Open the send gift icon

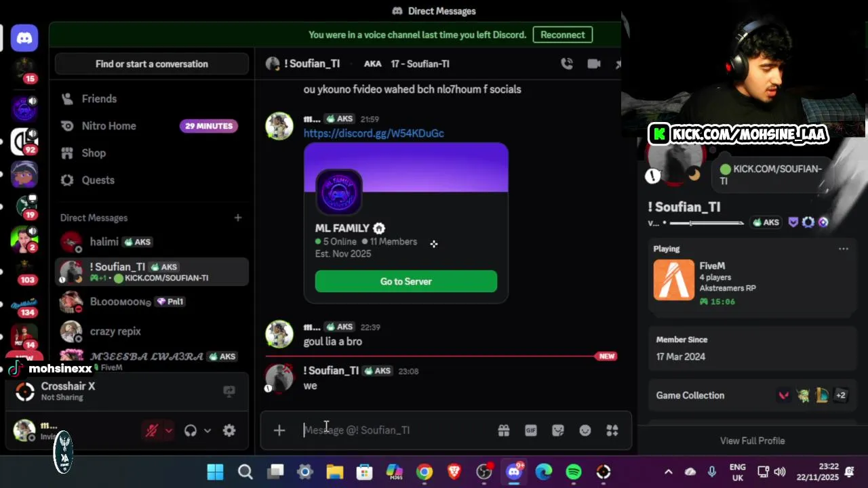503,430
